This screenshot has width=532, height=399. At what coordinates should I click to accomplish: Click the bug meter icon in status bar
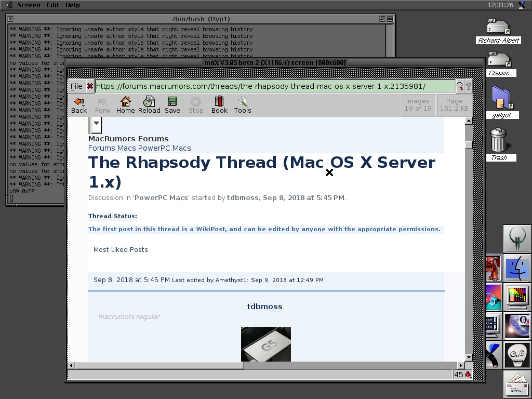(x=468, y=375)
